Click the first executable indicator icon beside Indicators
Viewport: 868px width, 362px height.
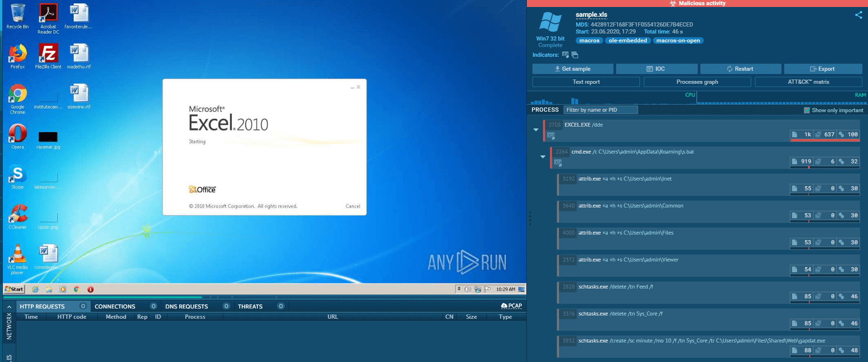click(x=565, y=55)
